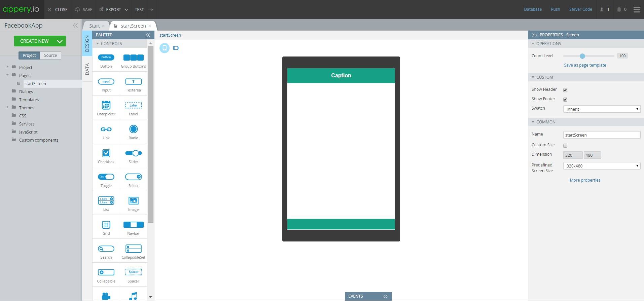The width and height of the screenshot is (644, 301).
Task: Pick the Navbar component icon
Action: 133,225
